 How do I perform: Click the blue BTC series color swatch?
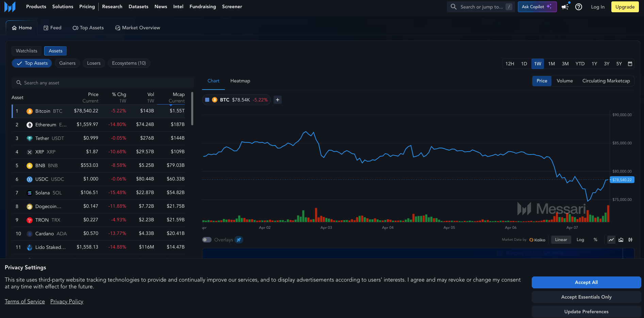pyautogui.click(x=207, y=100)
